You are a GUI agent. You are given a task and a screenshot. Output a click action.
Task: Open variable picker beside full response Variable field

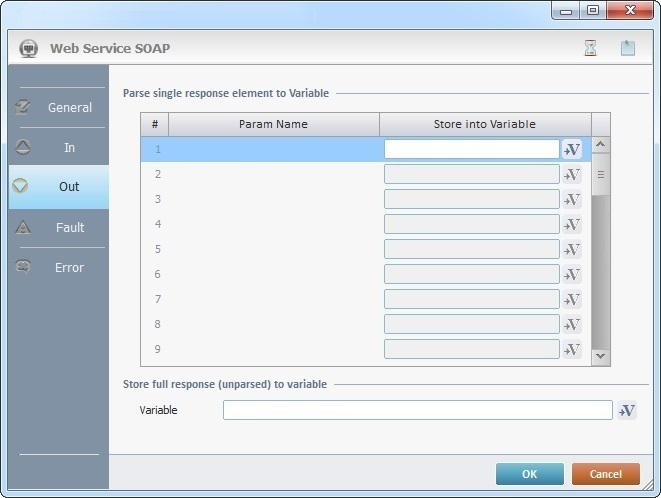[626, 411]
